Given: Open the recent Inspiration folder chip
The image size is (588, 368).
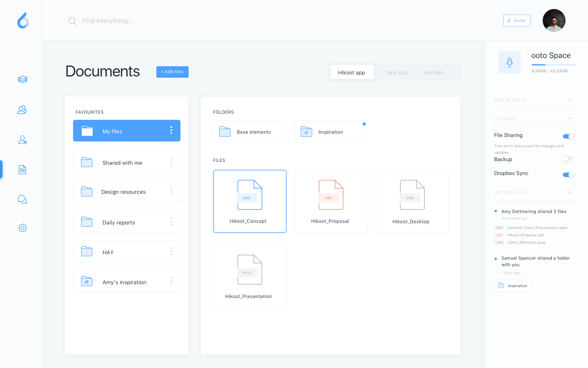Looking at the screenshot, I should 513,285.
